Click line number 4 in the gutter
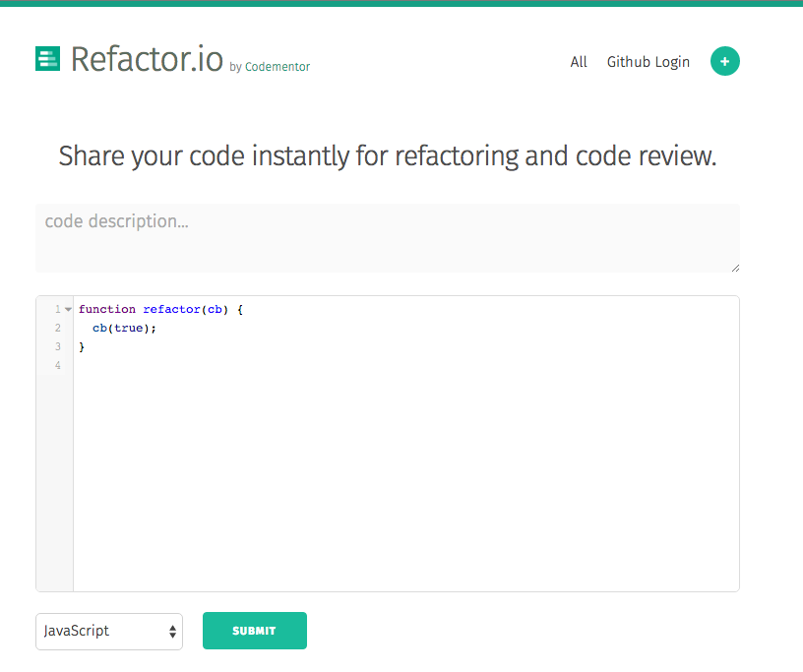803x672 pixels. point(56,365)
